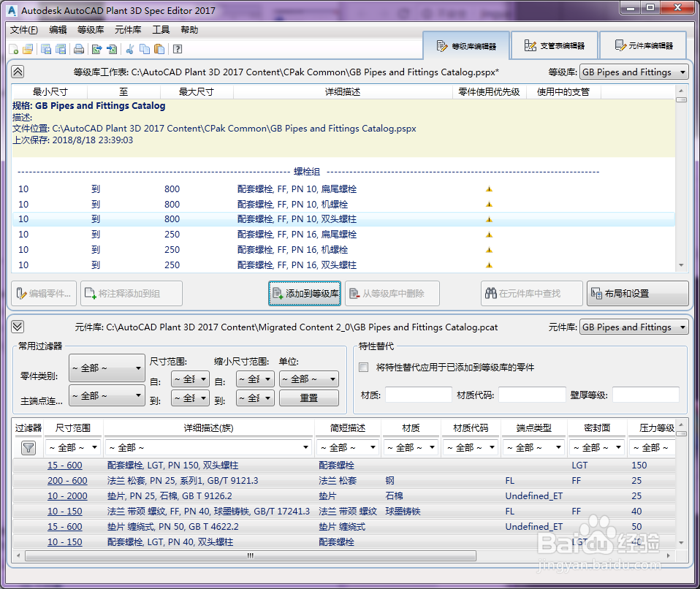Open the 10 - 2000 size range link
Image resolution: width=700 pixels, height=589 pixels.
point(67,496)
